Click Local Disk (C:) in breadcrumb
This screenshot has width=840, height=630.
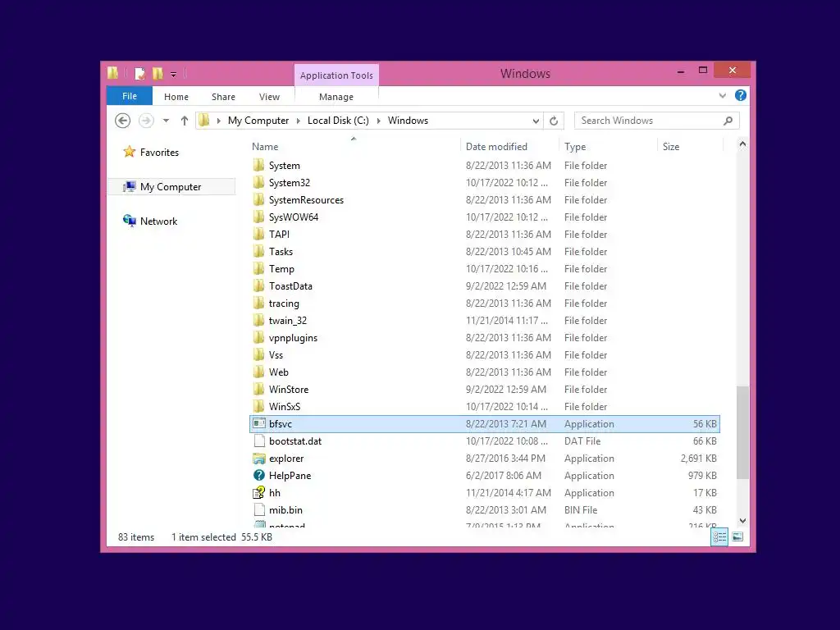tap(338, 121)
